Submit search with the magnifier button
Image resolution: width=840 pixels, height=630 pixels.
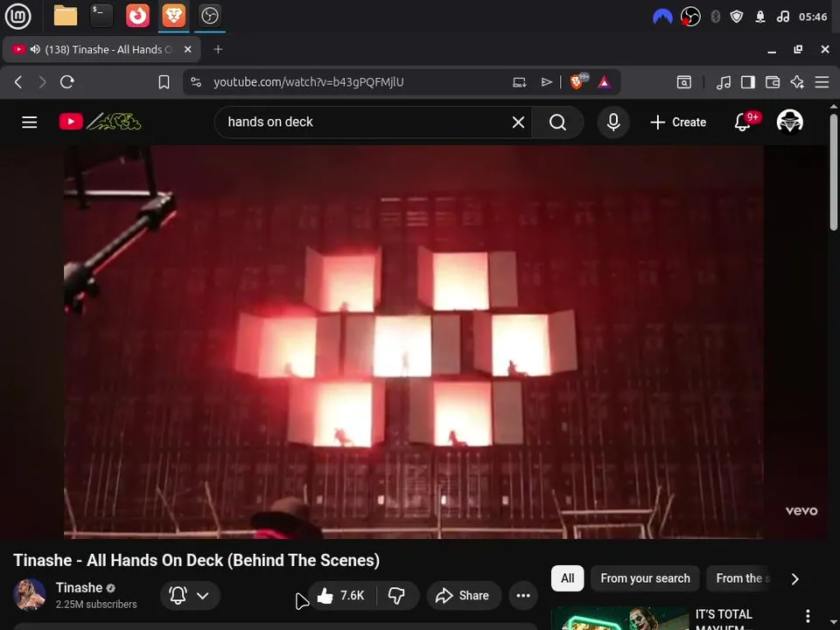pos(557,122)
